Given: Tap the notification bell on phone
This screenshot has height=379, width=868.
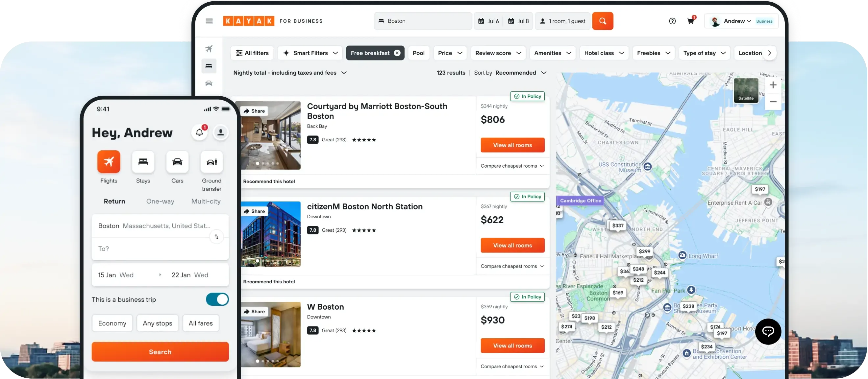Looking at the screenshot, I should click(x=199, y=132).
